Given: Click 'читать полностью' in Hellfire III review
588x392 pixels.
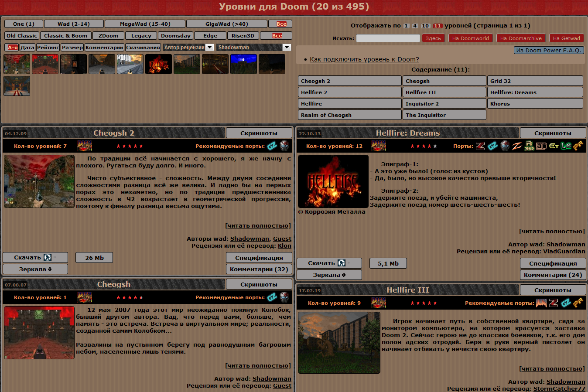Looking at the screenshot, I should click(552, 368).
